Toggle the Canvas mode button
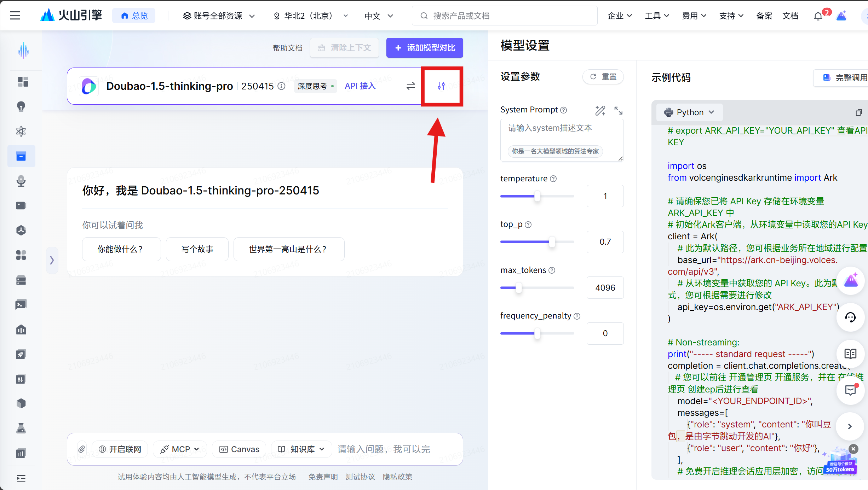This screenshot has width=868, height=490. coord(239,449)
